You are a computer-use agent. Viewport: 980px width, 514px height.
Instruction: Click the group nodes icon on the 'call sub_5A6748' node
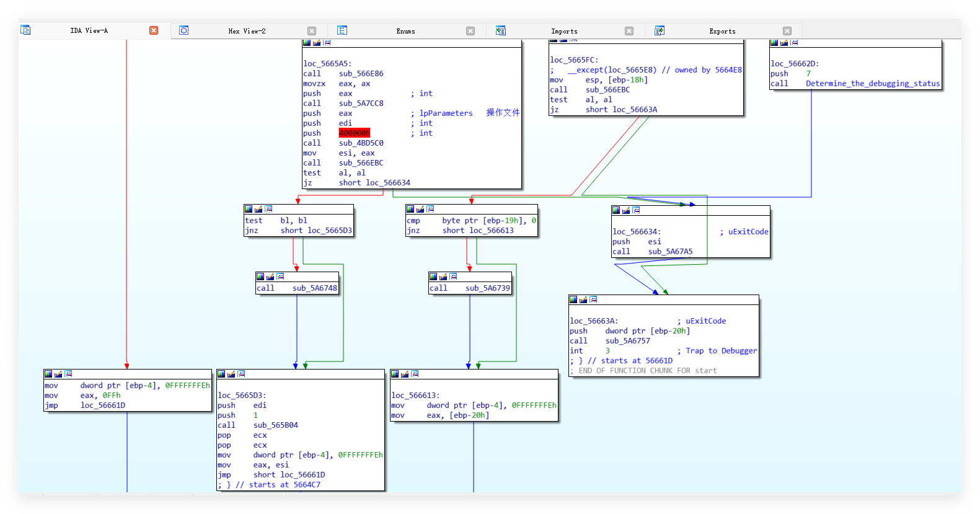pyautogui.click(x=280, y=277)
